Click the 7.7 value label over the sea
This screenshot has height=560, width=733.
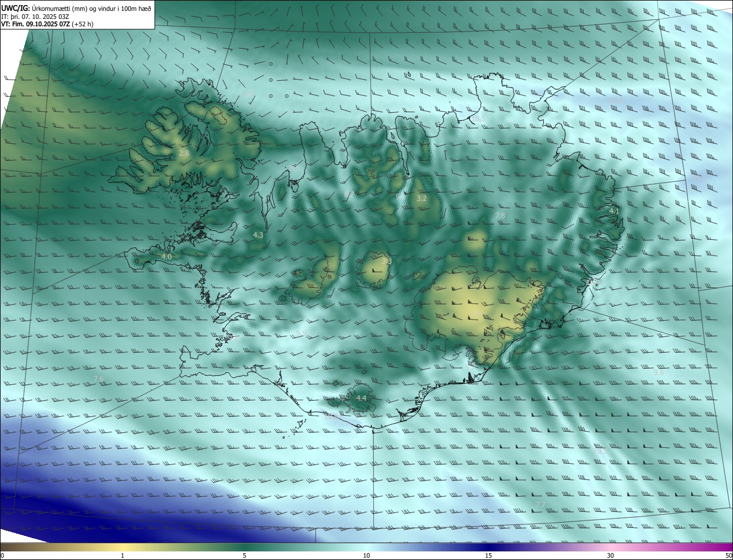click(541, 504)
